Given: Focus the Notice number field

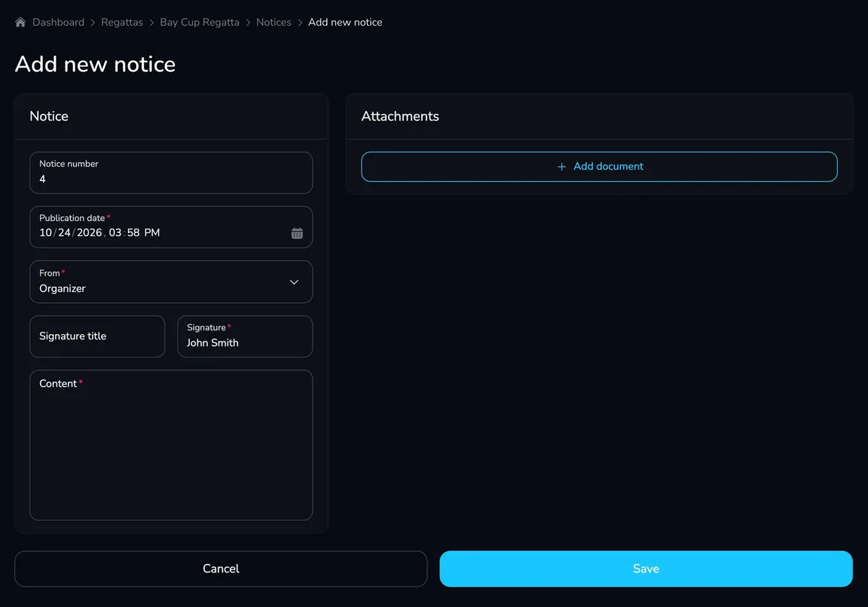Looking at the screenshot, I should 171,173.
